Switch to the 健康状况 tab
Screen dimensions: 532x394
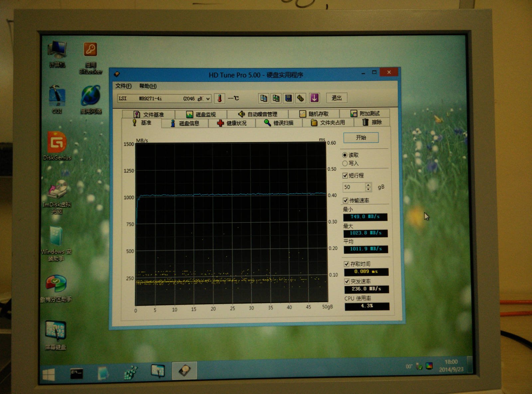(x=232, y=123)
